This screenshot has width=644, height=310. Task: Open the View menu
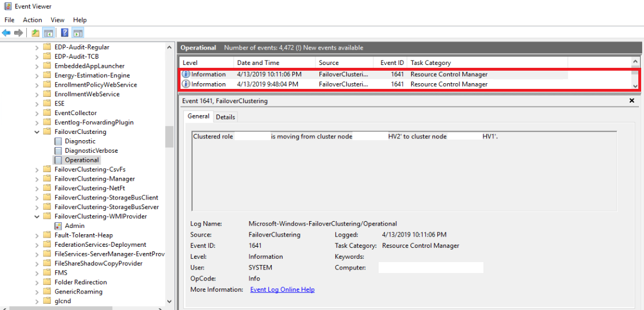(x=58, y=20)
